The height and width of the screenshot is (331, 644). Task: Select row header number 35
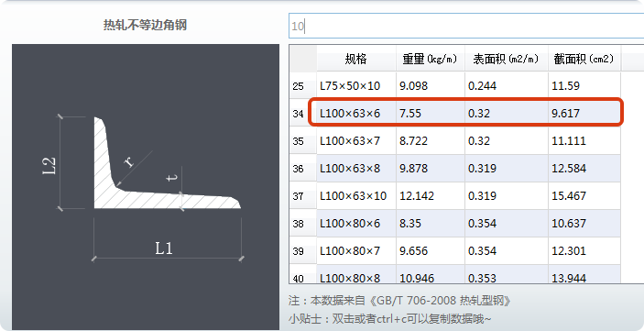[302, 141]
